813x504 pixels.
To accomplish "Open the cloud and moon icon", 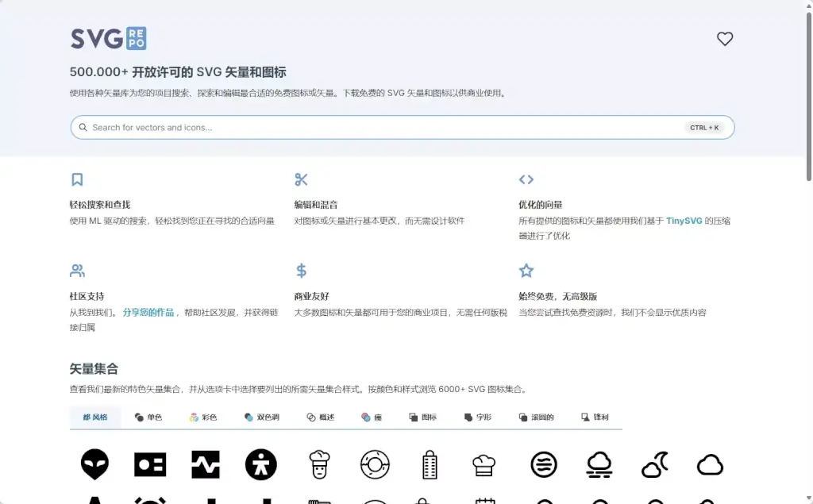I will click(655, 464).
